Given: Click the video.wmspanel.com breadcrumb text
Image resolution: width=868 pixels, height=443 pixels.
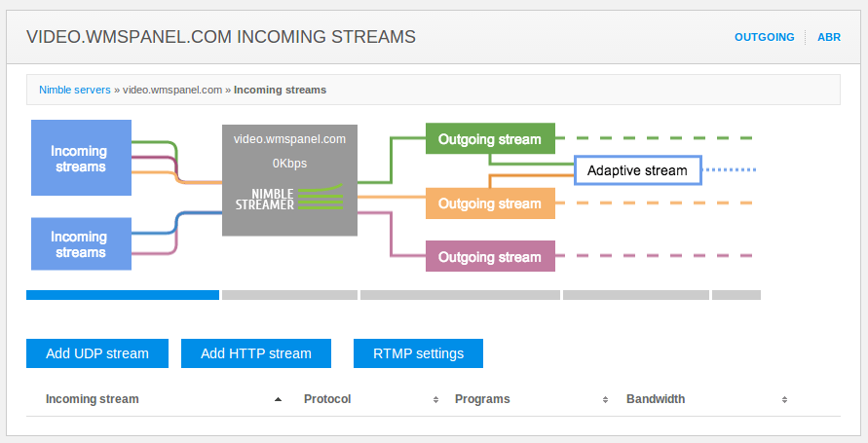Looking at the screenshot, I should point(172,90).
